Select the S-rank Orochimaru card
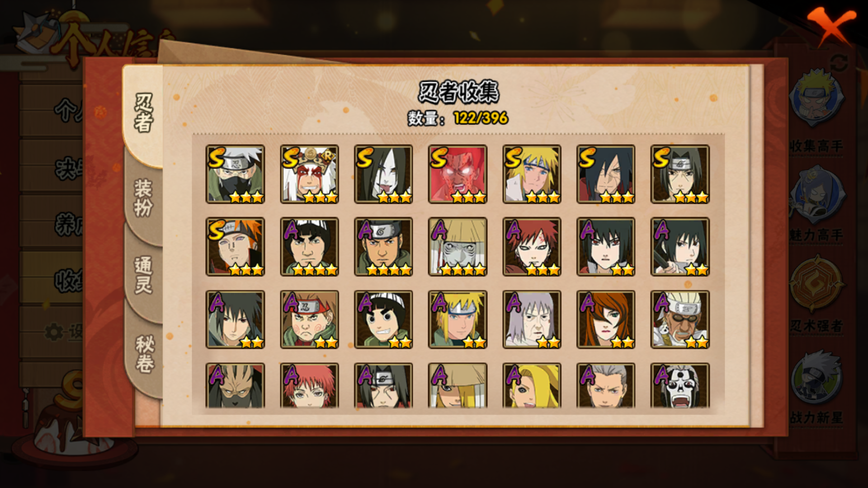Viewport: 868px width, 488px height. click(383, 174)
